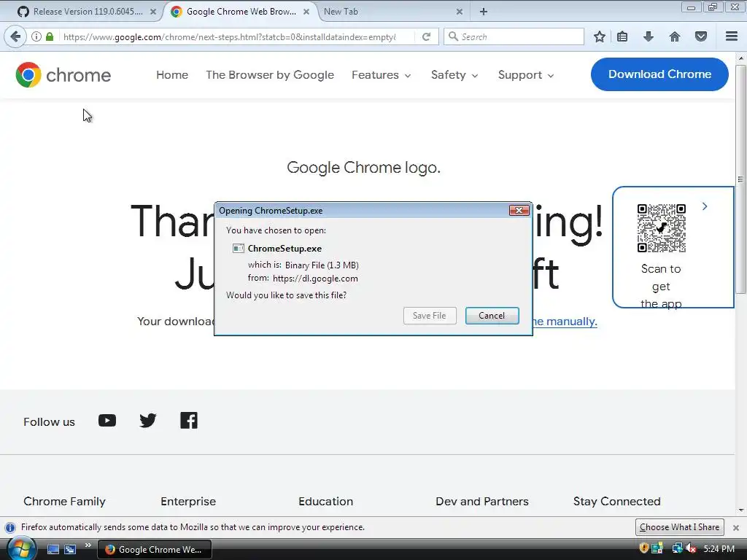Go to Firefox home page icon
747x560 pixels.
pyautogui.click(x=675, y=36)
